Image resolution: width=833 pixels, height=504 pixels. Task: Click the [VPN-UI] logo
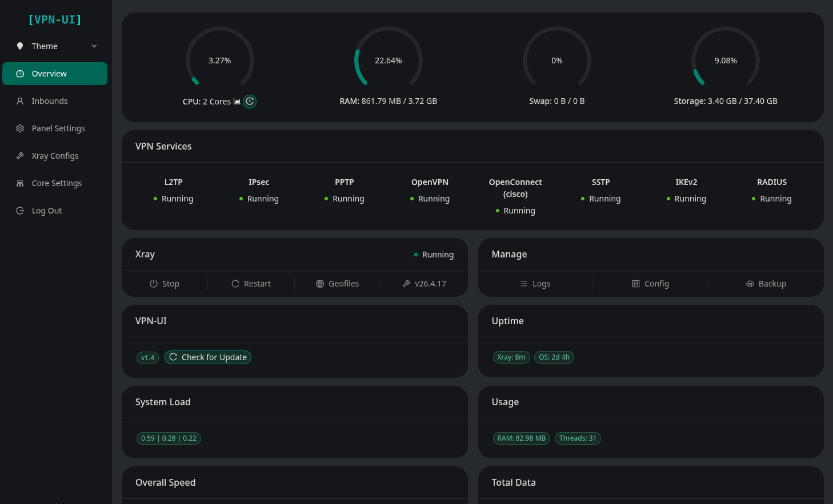coord(55,19)
